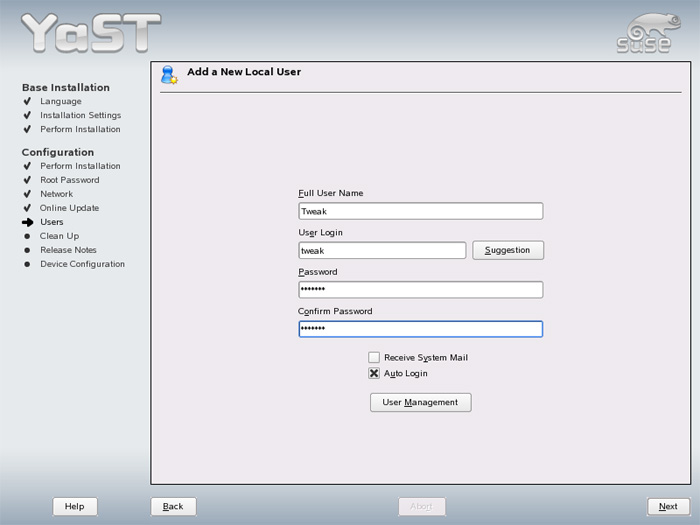
Task: Click the checkmark next to Network
Action: (x=27, y=194)
